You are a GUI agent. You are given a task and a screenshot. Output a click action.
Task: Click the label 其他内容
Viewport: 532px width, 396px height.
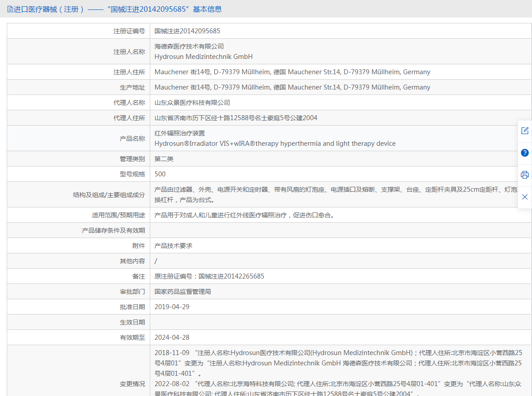132,261
